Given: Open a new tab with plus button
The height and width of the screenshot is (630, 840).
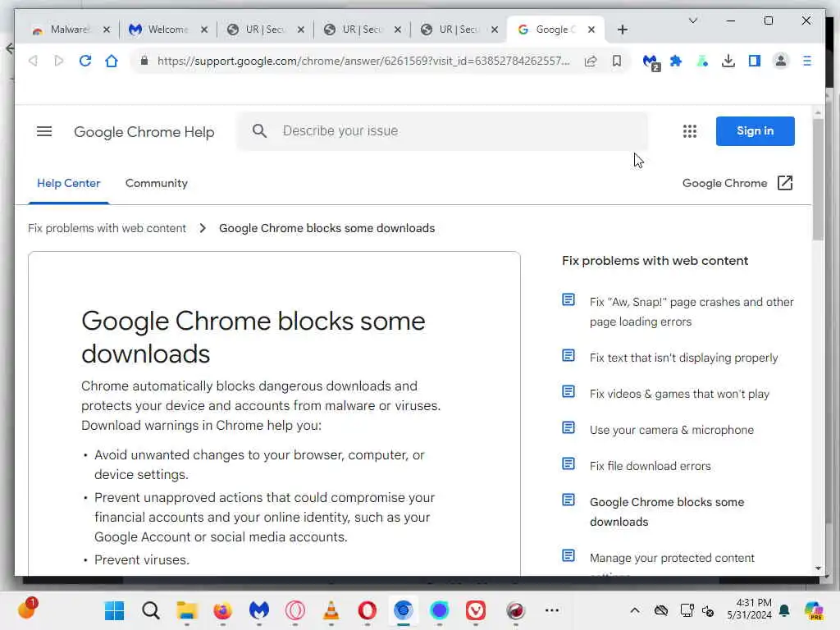Looking at the screenshot, I should (x=622, y=30).
